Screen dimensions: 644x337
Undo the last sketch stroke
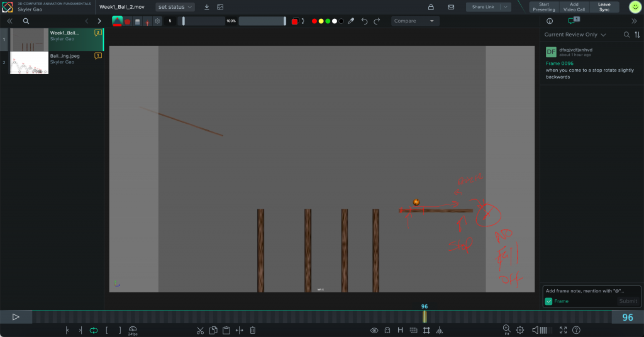364,21
